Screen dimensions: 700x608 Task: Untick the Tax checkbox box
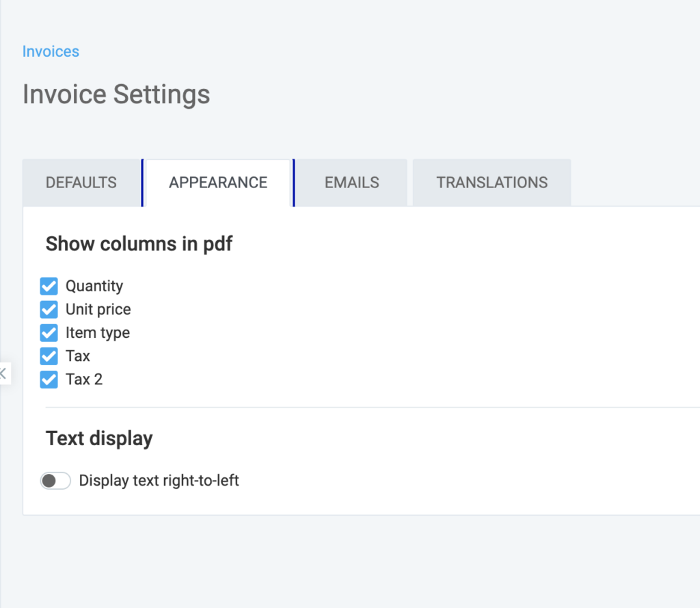tap(49, 356)
